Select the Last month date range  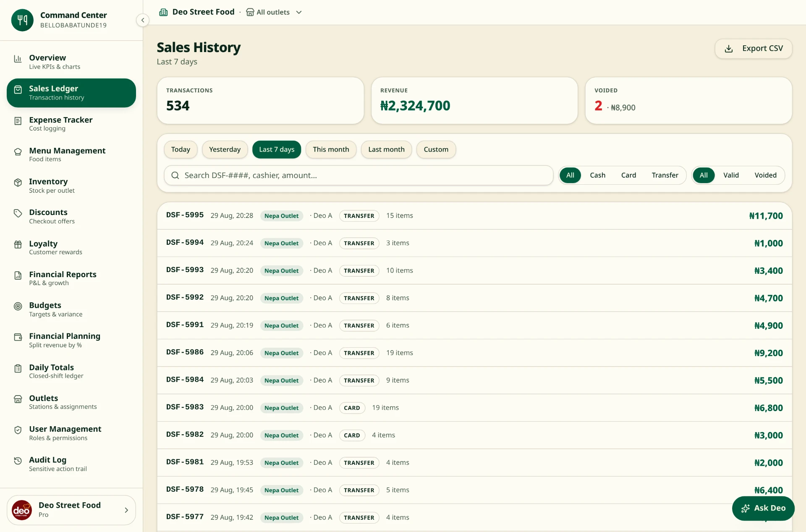(386, 149)
